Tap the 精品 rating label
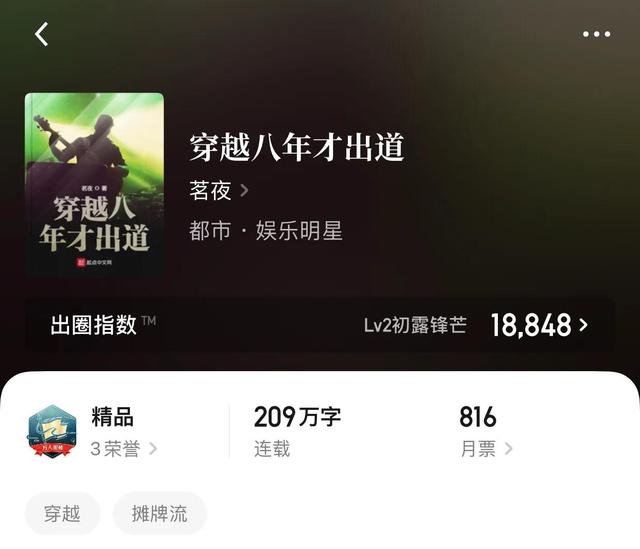This screenshot has height=549, width=640. pyautogui.click(x=113, y=417)
